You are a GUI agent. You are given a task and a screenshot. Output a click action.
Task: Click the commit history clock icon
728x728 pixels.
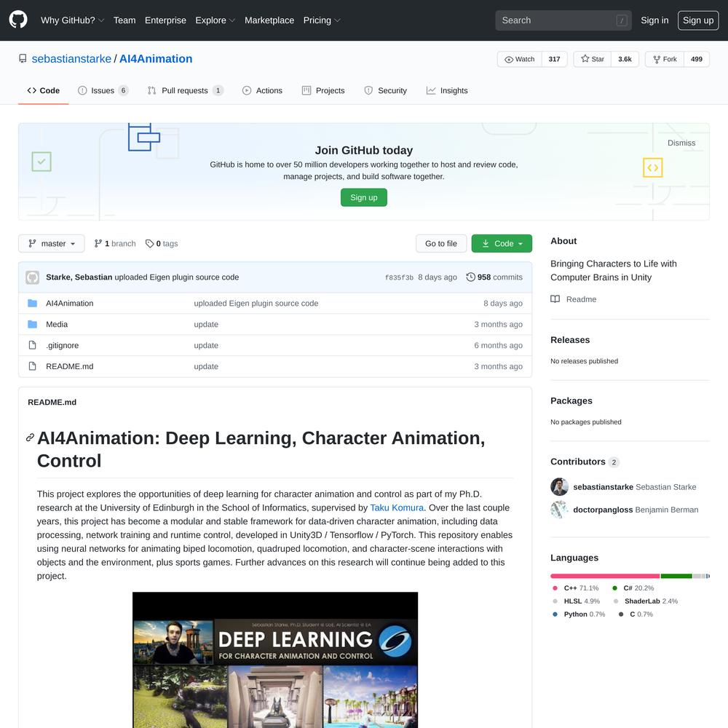pyautogui.click(x=470, y=277)
